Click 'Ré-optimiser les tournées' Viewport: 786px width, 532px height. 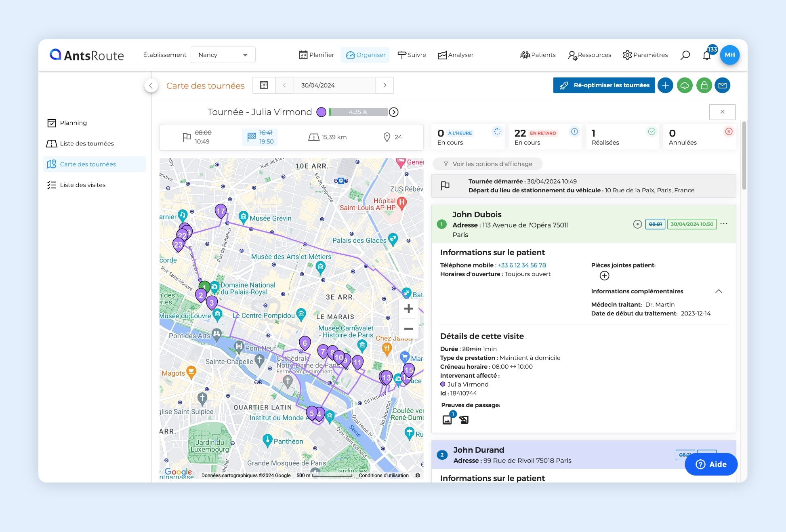603,85
